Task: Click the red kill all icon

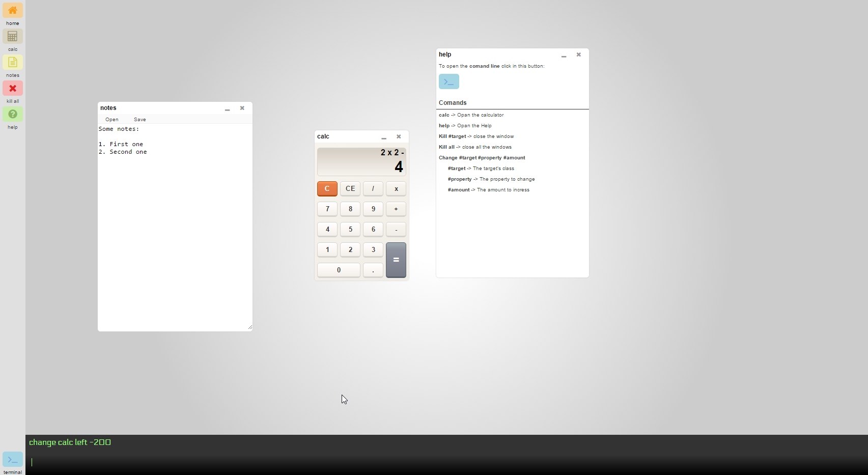Action: pyautogui.click(x=13, y=89)
